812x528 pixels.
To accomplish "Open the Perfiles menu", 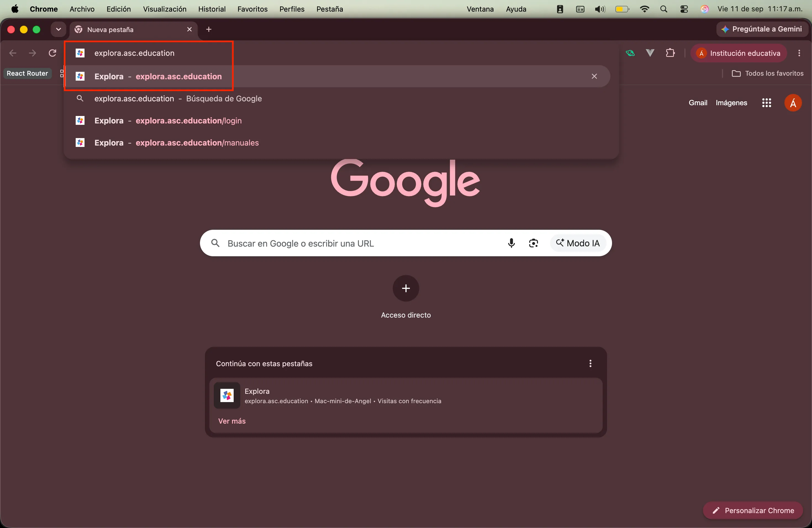I will point(292,9).
